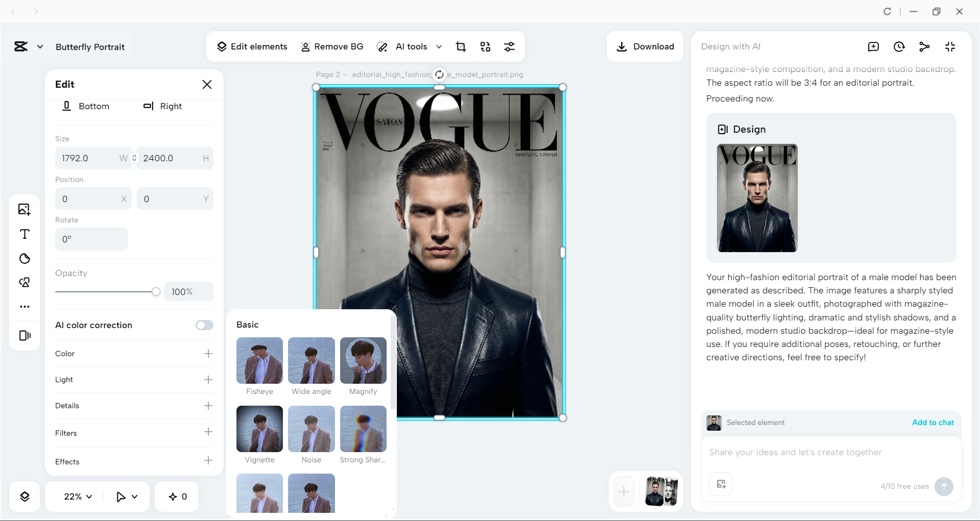The height and width of the screenshot is (521, 980).
Task: Open the pointer tool dropdown arrow
Action: click(135, 497)
